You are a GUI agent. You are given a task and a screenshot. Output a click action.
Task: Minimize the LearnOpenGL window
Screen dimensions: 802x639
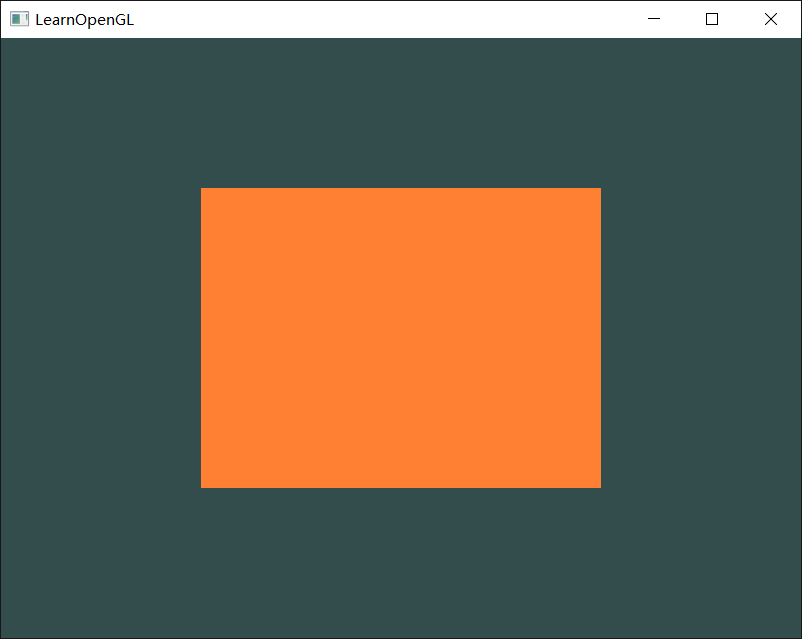click(654, 19)
